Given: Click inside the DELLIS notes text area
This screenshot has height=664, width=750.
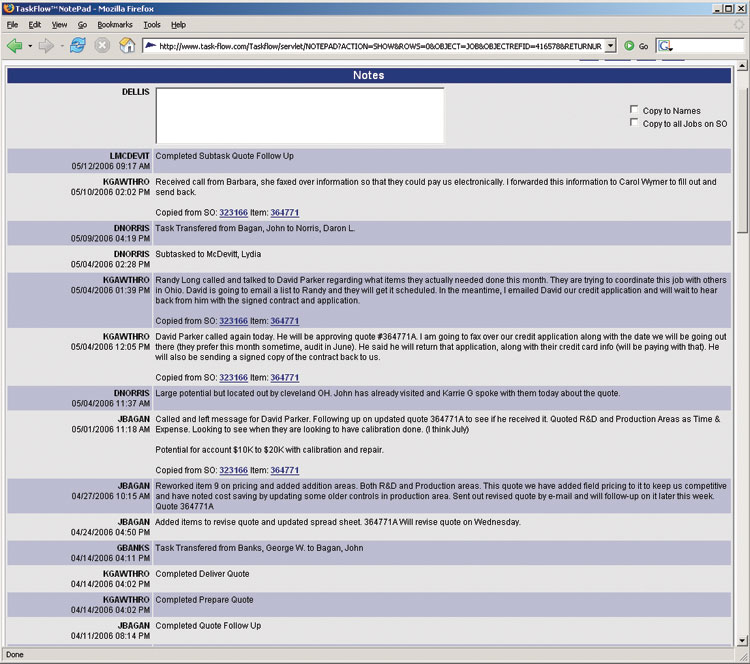Looking at the screenshot, I should pos(300,115).
